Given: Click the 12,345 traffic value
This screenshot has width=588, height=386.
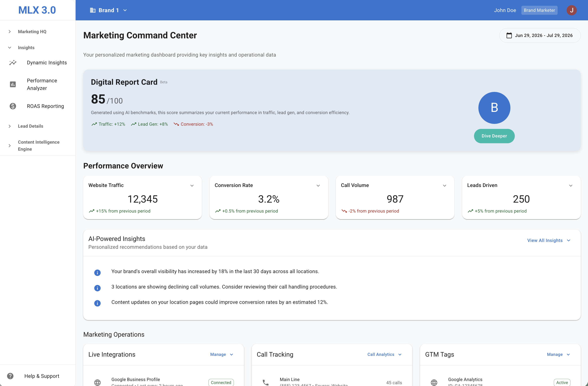Looking at the screenshot, I should 143,199.
